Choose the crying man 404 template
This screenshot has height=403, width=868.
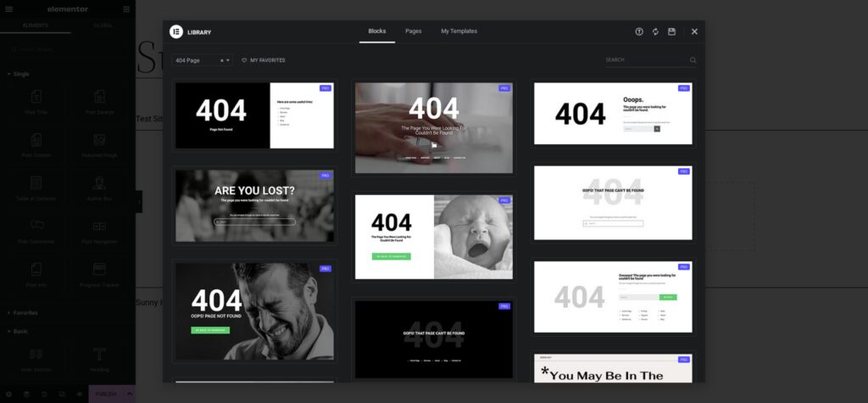pyautogui.click(x=254, y=311)
